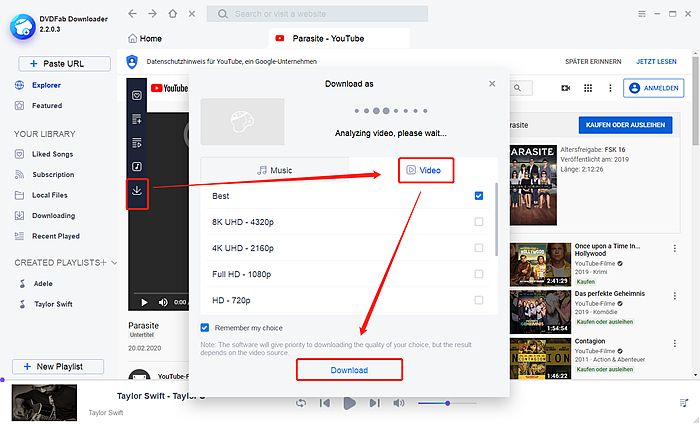The image size is (700, 424).
Task: Open the Contagion video thumbnail
Action: point(540,359)
